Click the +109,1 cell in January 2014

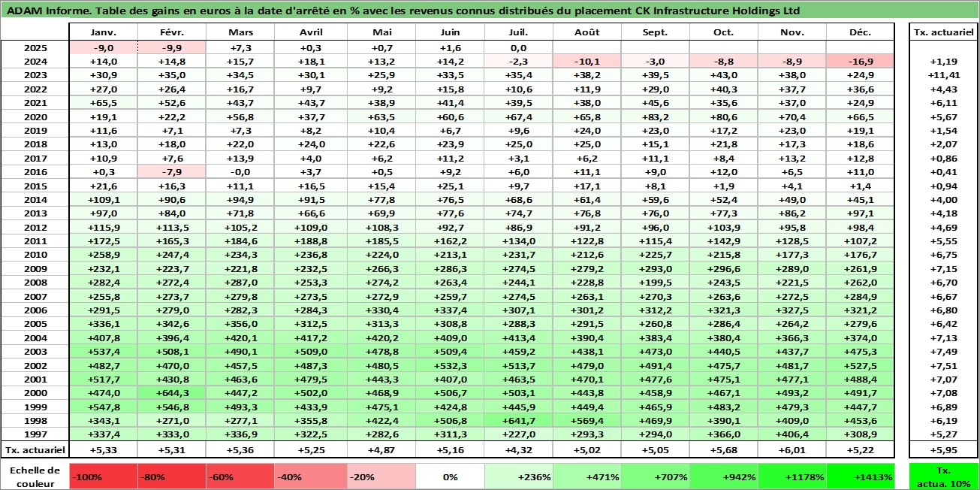pos(103,199)
